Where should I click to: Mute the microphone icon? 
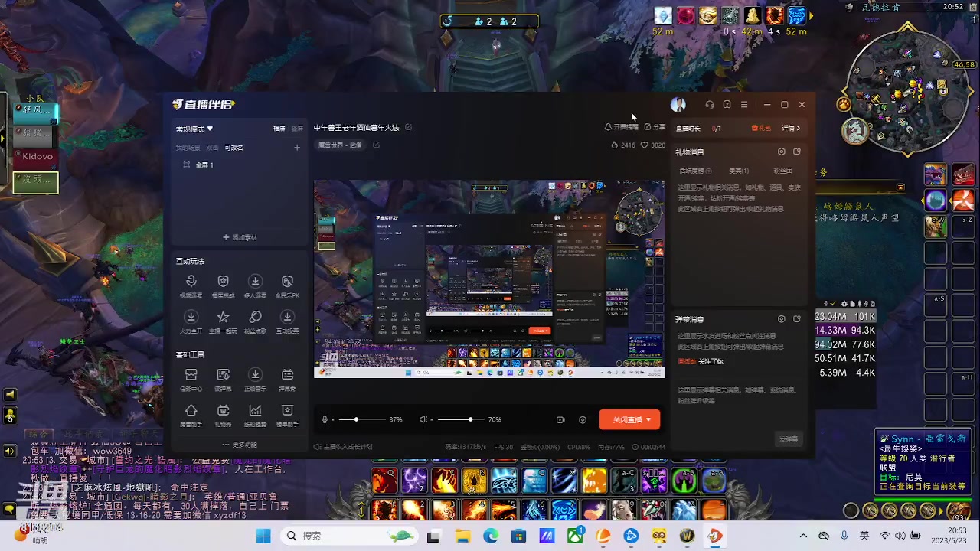tap(325, 419)
